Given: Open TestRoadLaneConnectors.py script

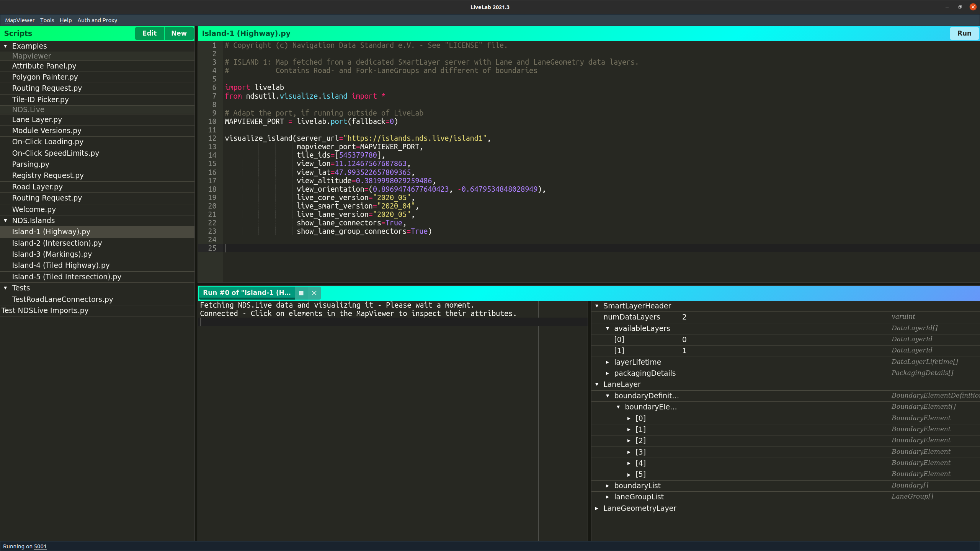Looking at the screenshot, I should tap(97, 299).
